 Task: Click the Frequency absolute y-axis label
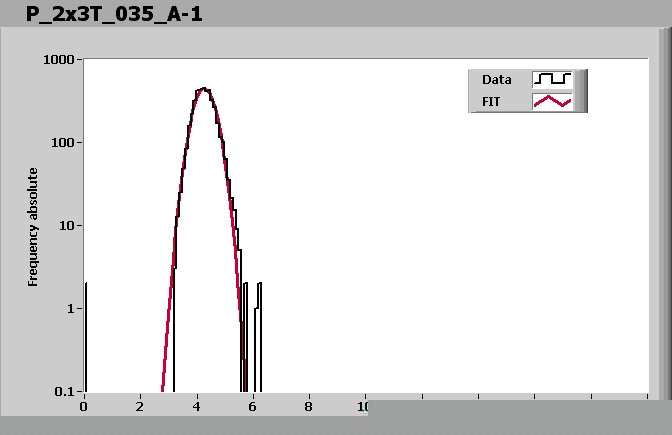(33, 227)
